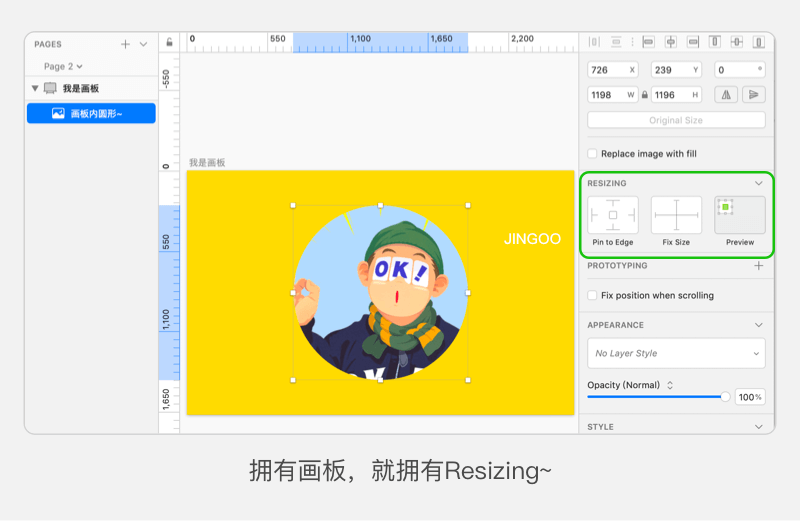Click the image layer icon in list

coord(58,113)
